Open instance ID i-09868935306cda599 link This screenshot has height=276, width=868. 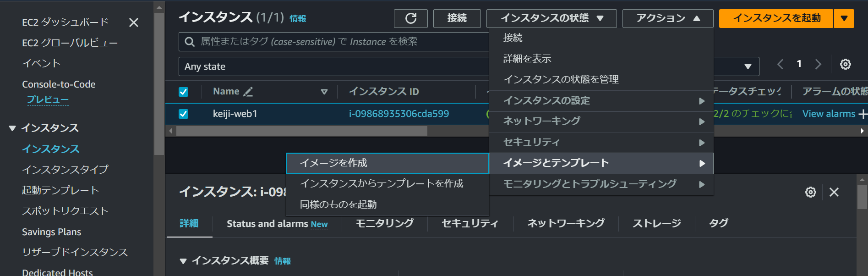click(399, 114)
